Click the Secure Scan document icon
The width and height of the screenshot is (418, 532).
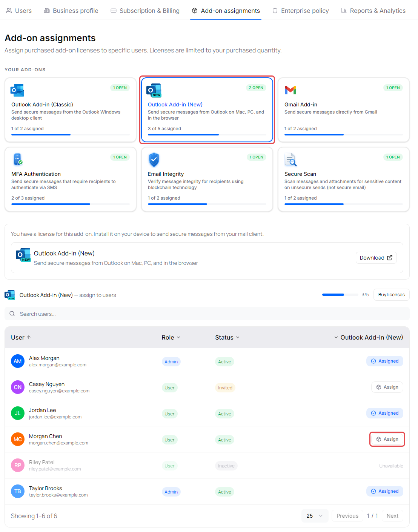pos(290,160)
